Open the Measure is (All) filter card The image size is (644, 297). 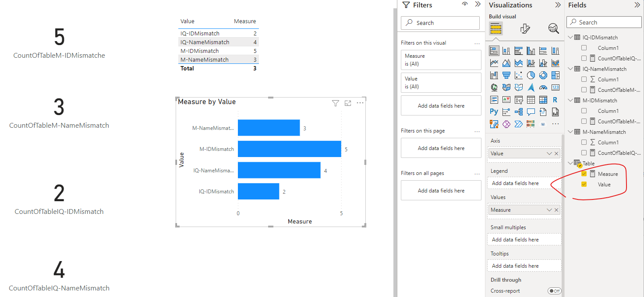tap(441, 60)
